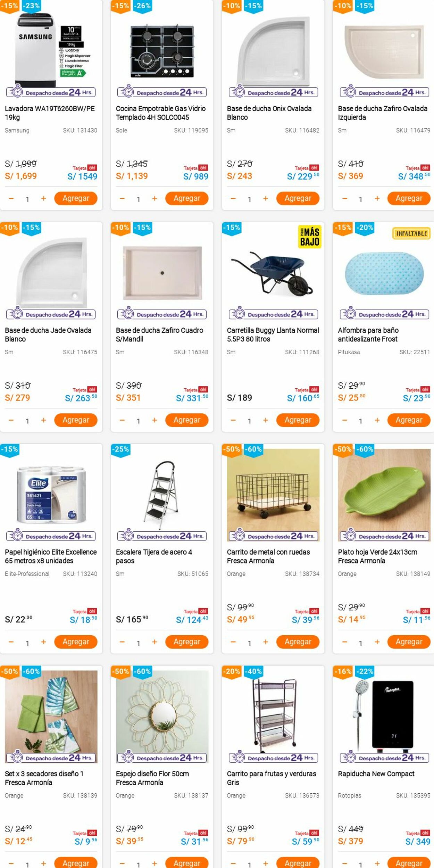Open Carrito para frutas y verduras Gris link
This screenshot has height=868, width=434.
(x=271, y=778)
